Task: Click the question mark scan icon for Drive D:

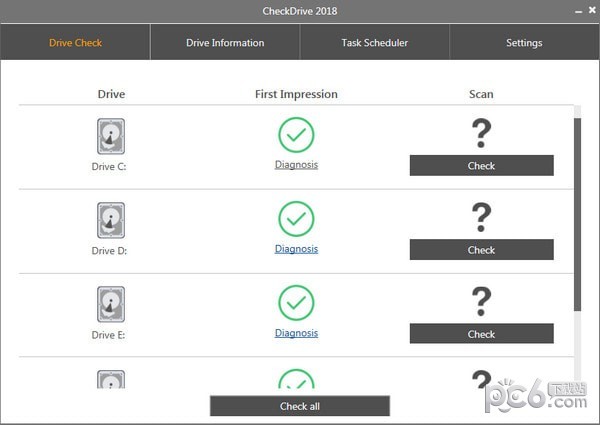Action: pyautogui.click(x=481, y=217)
